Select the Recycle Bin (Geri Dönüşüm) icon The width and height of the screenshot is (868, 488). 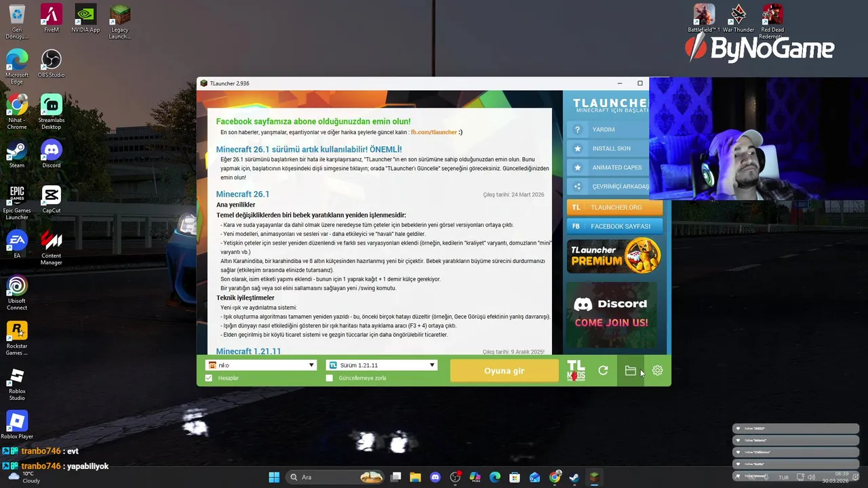17,22
